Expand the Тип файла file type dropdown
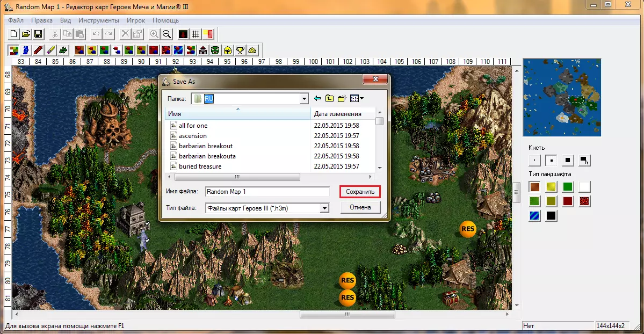Image resolution: width=644 pixels, height=334 pixels. (x=324, y=208)
